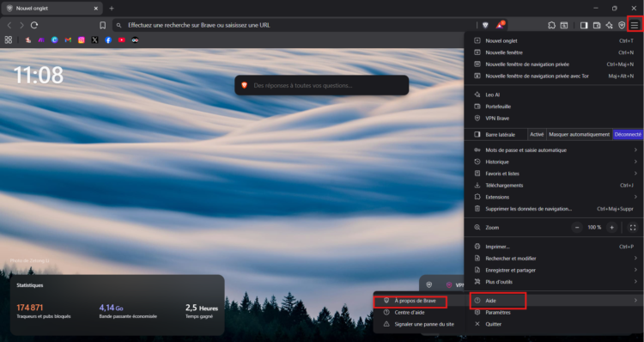Click the Brave Shields lion icon

pyautogui.click(x=485, y=25)
